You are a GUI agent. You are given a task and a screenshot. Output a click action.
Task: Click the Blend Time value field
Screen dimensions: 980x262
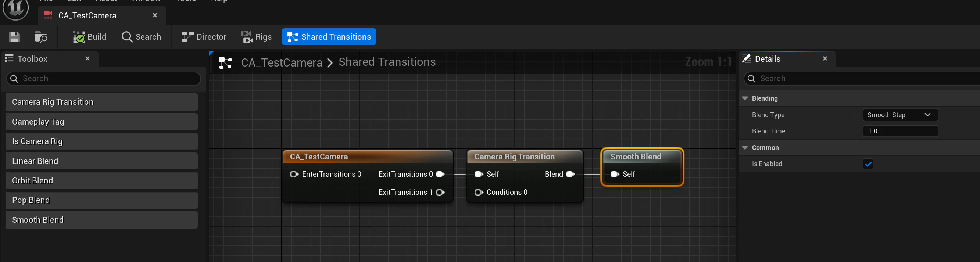(900, 131)
